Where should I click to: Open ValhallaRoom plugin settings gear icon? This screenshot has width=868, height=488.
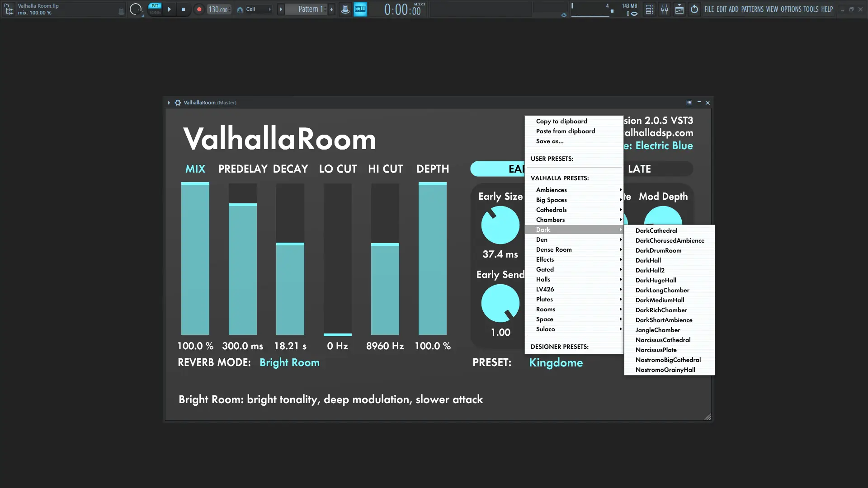pos(178,103)
